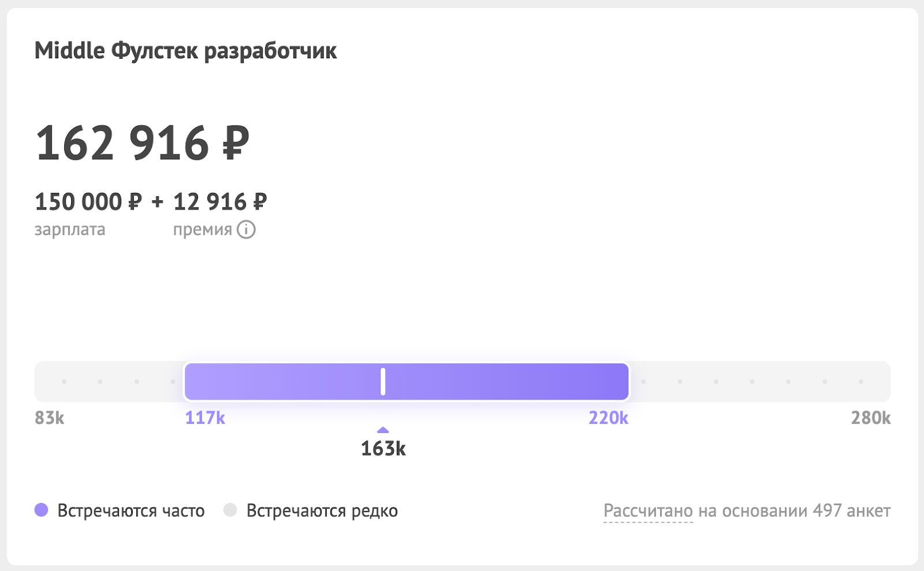Viewport: 924px width, 571px height.
Task: Click the white handle on the salary bar
Action: (382, 382)
